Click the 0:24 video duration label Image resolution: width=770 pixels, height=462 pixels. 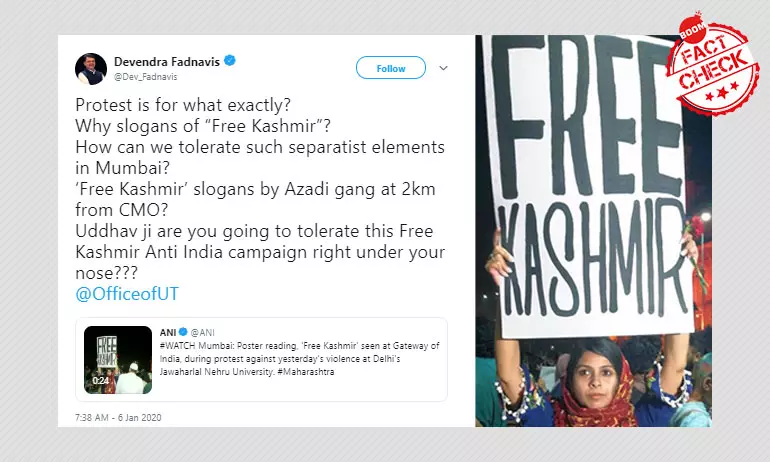99,382
